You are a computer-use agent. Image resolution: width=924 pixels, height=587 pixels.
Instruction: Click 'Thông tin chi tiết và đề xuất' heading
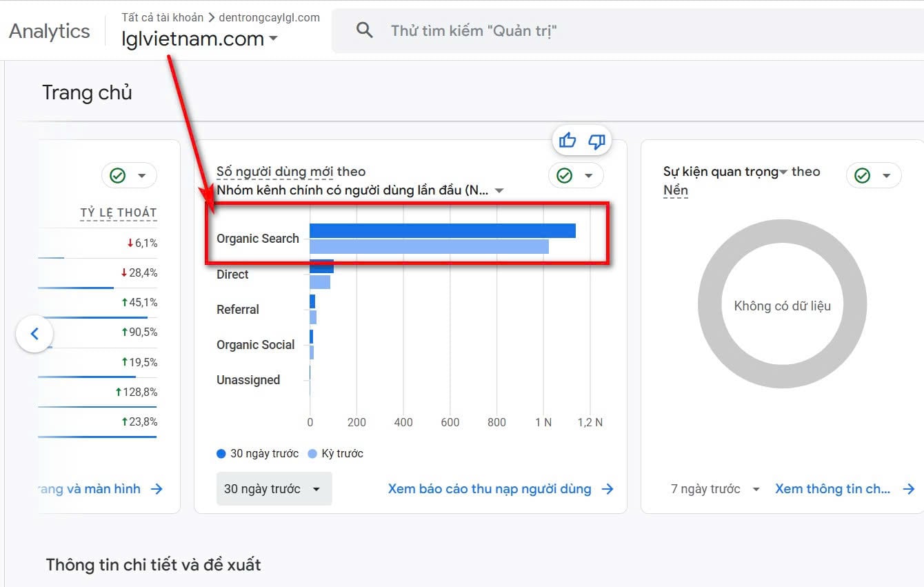pyautogui.click(x=153, y=565)
